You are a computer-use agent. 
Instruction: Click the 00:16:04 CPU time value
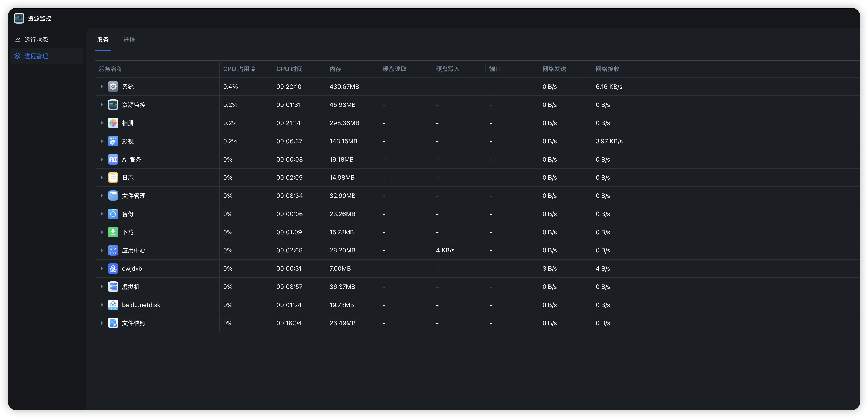[289, 323]
